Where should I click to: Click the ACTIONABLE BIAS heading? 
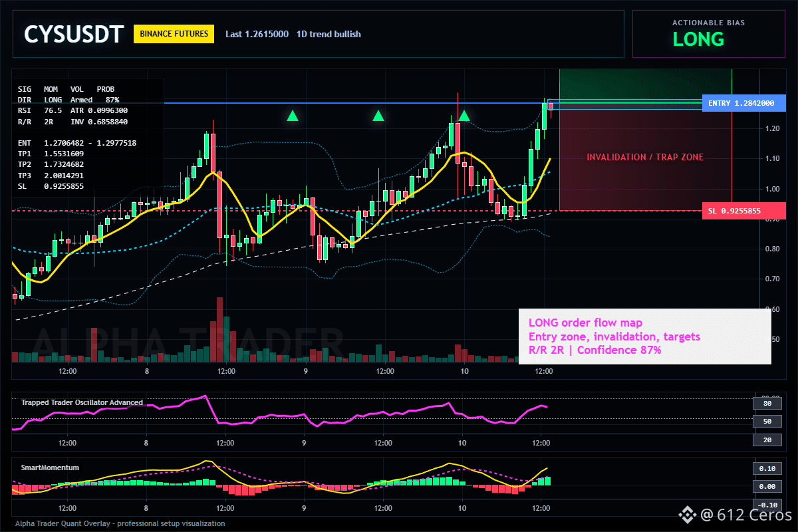point(708,23)
